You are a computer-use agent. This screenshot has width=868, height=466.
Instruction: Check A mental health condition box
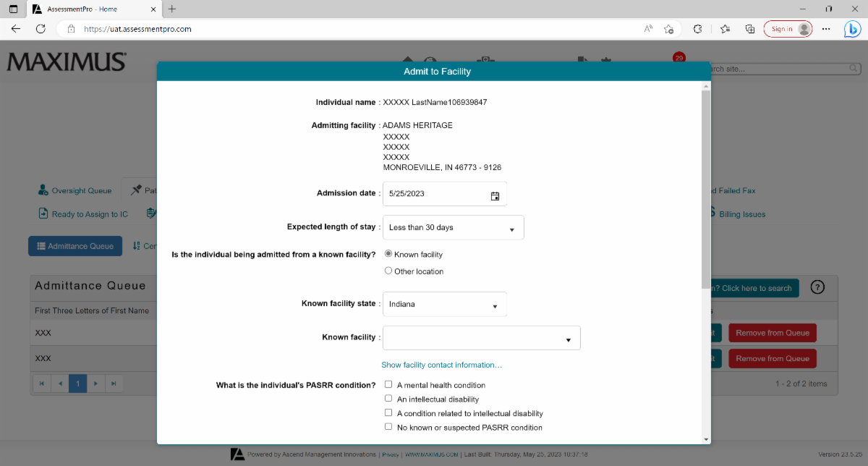[x=388, y=385]
